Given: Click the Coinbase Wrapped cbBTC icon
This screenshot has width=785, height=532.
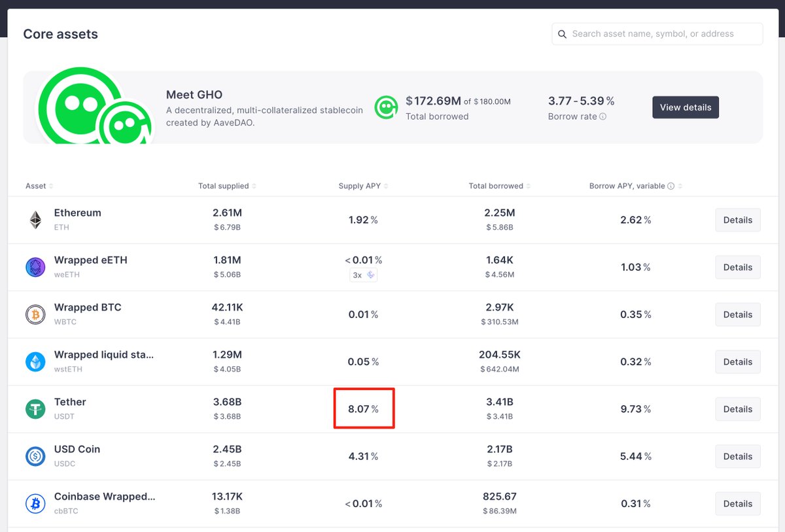Looking at the screenshot, I should click(35, 504).
